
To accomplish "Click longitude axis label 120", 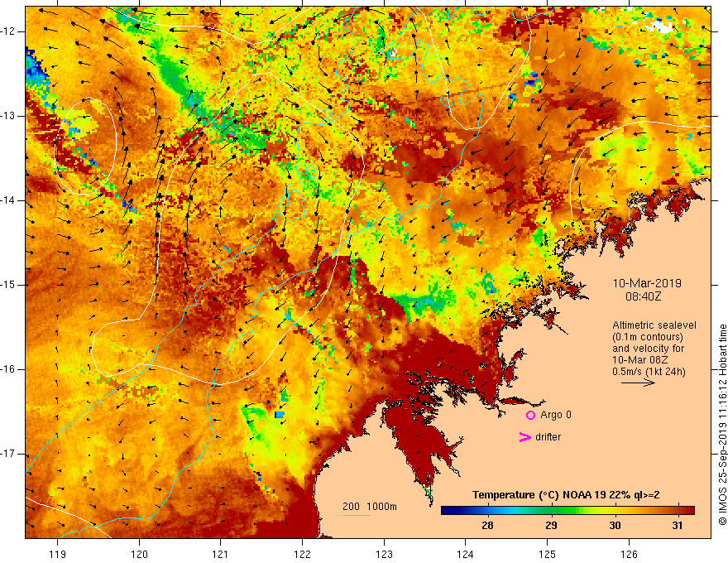I will (x=139, y=554).
